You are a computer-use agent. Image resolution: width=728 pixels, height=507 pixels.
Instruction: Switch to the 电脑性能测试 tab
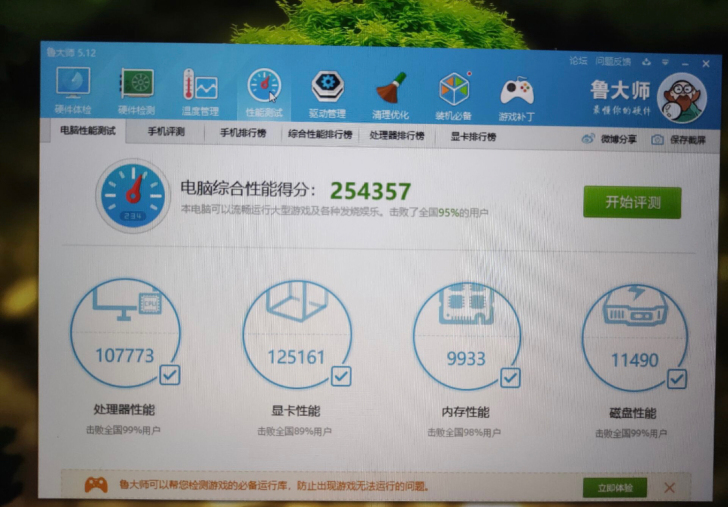[x=88, y=130]
